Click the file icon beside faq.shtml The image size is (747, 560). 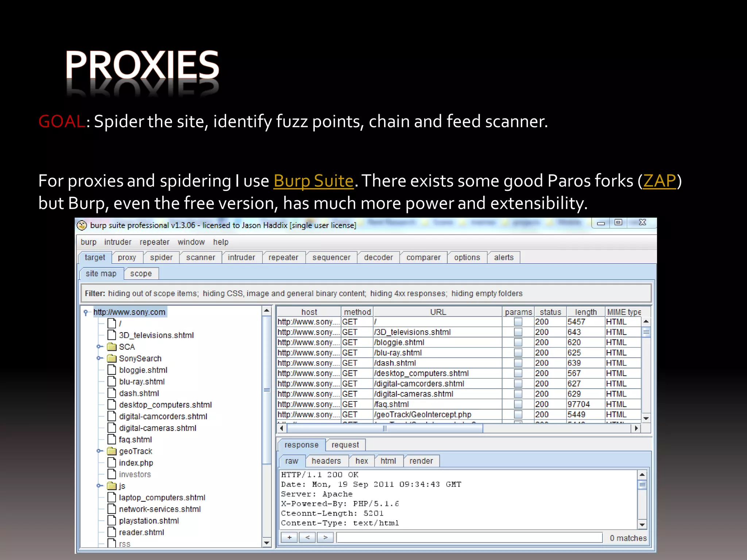(x=112, y=439)
